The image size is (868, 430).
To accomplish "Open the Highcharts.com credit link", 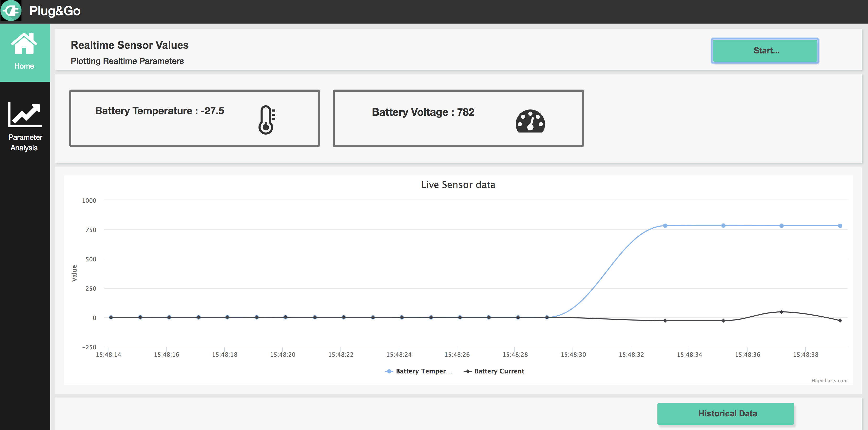I will pyautogui.click(x=829, y=381).
